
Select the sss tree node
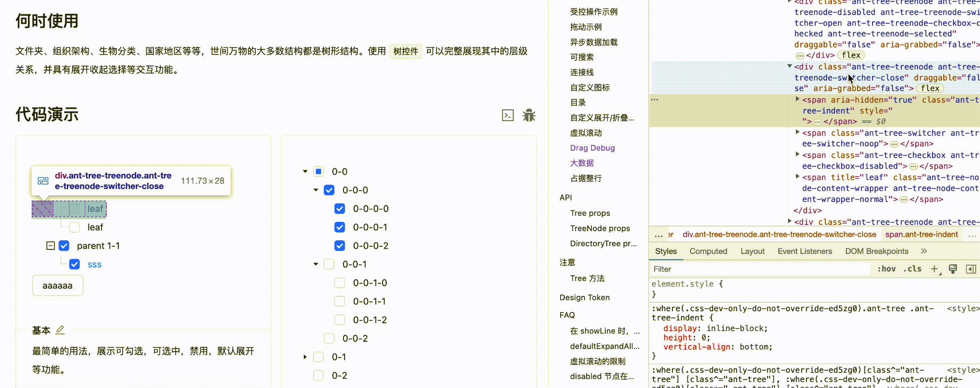(x=95, y=265)
